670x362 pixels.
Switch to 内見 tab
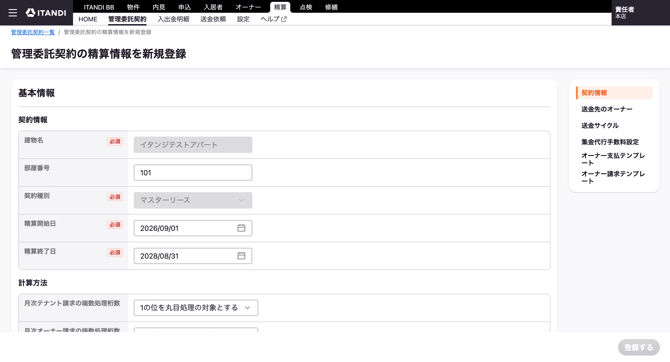coord(159,7)
